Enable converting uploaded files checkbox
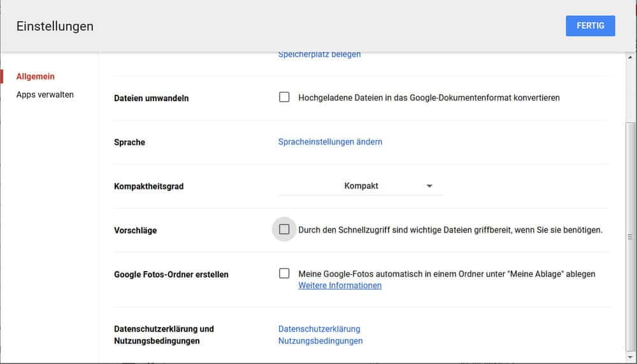 click(x=284, y=97)
